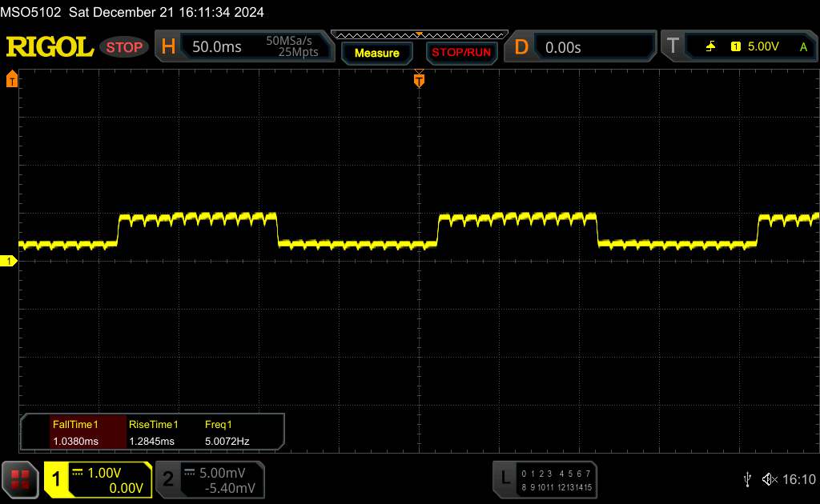The image size is (820, 504).
Task: Select the 5.00V trigger level value
Action: tap(763, 46)
